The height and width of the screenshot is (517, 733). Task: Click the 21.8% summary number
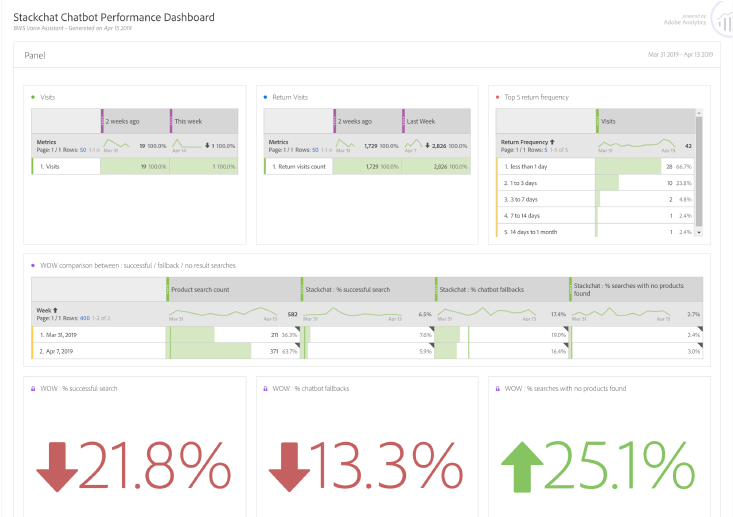156,466
